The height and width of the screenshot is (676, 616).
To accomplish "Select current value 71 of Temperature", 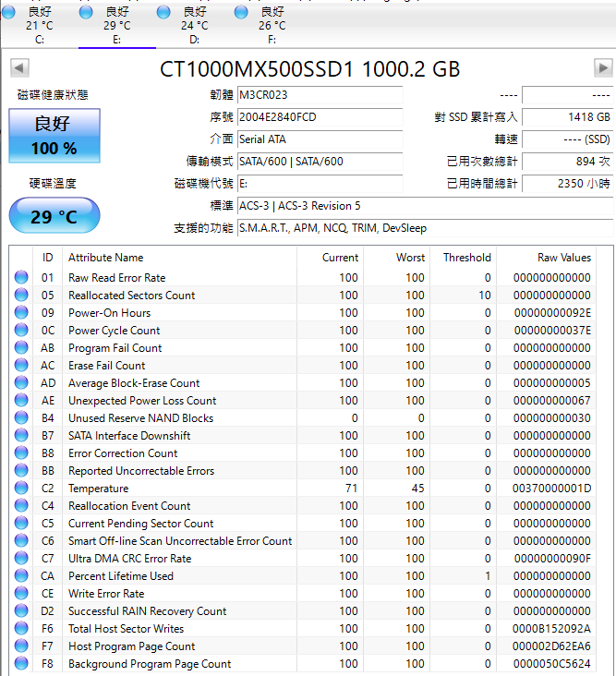I will pos(351,489).
